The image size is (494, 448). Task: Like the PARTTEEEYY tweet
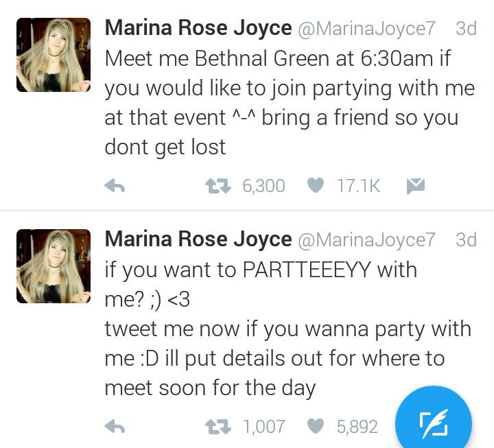(x=315, y=427)
